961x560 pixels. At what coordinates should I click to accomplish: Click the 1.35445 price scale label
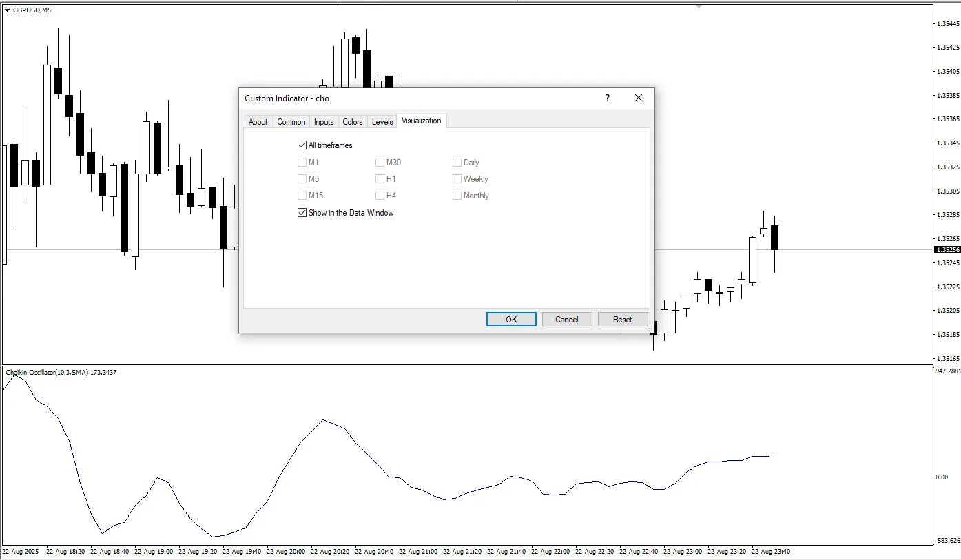coord(947,23)
